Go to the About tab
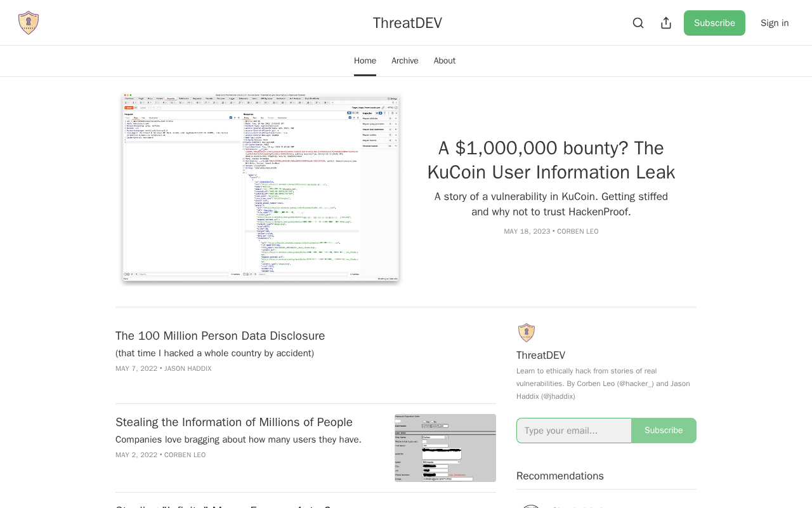The height and width of the screenshot is (508, 812). (445, 61)
